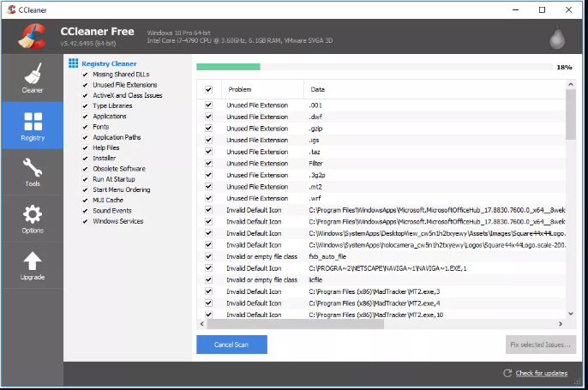Uncheck the Fonts option

[x=85, y=127]
